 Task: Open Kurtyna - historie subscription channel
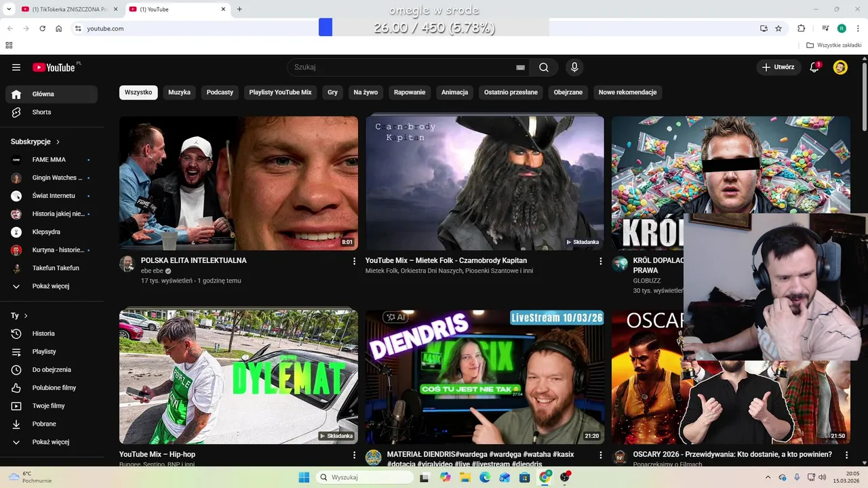52,250
